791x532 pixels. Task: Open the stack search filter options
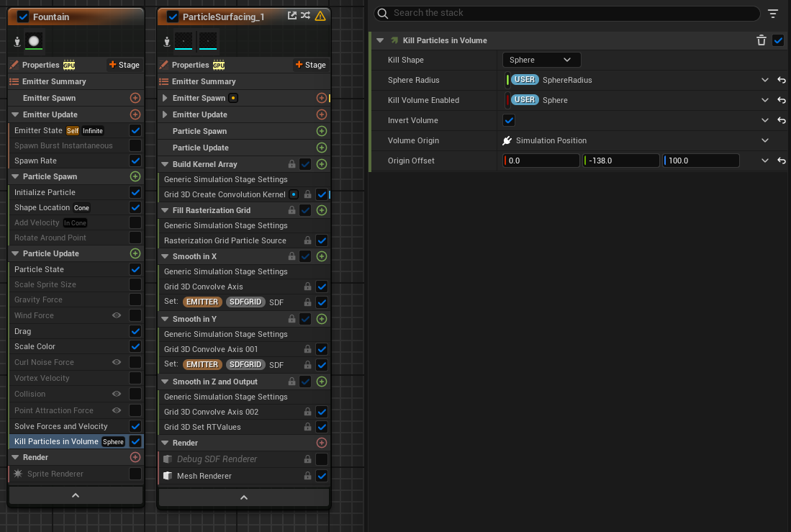(773, 14)
